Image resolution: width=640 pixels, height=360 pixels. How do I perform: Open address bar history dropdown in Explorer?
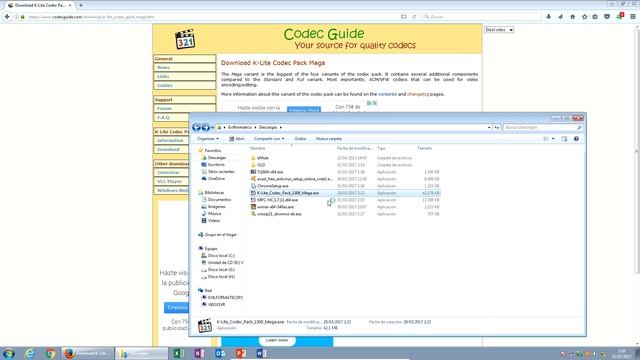pos(489,128)
